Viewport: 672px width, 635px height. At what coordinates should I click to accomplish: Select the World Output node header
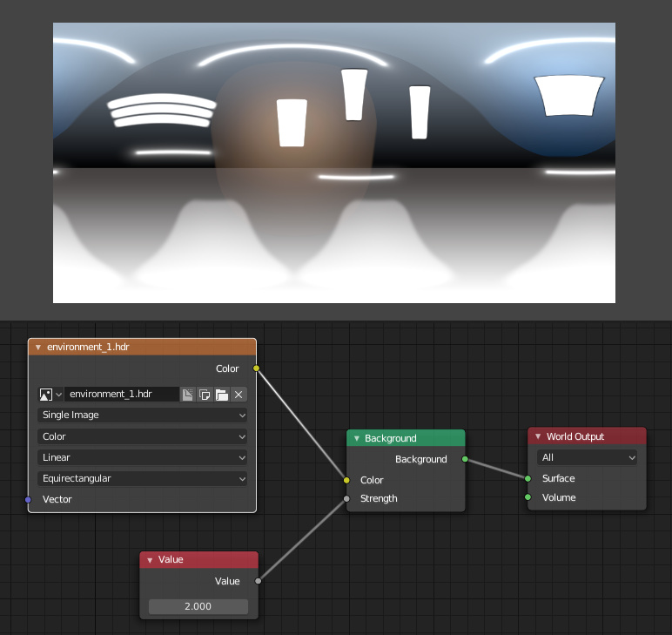pyautogui.click(x=587, y=436)
